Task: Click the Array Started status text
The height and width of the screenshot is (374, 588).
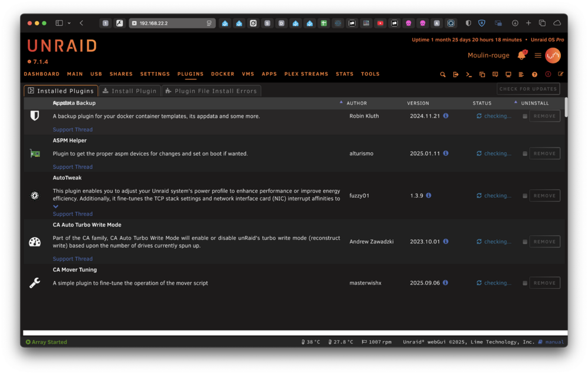Action: [49, 342]
